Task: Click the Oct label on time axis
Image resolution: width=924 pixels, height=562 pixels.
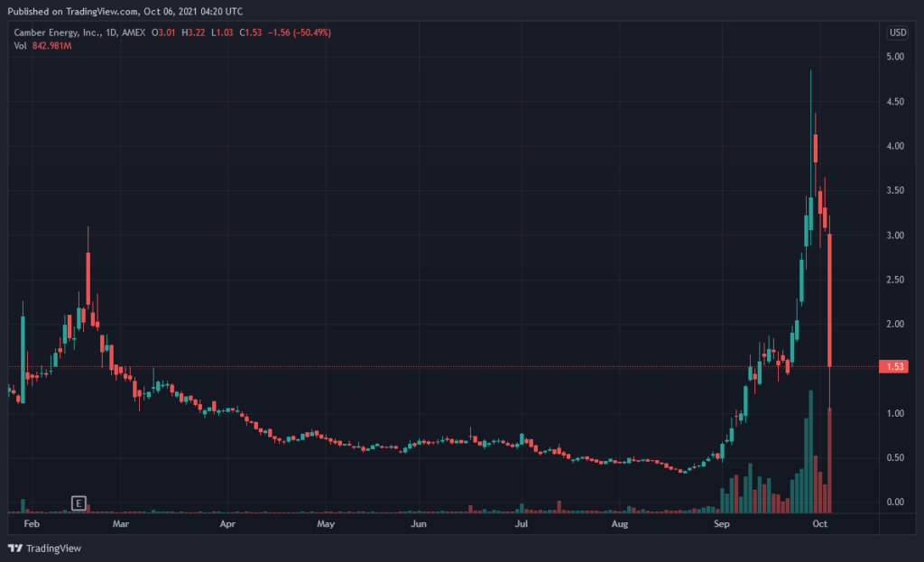Action: (x=819, y=524)
